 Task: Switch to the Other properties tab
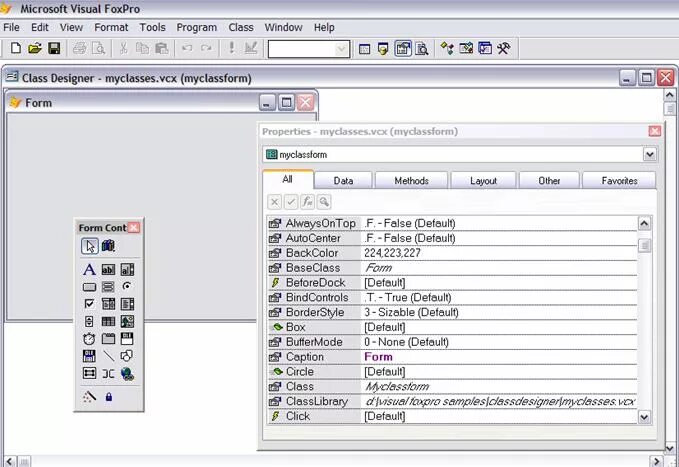[549, 181]
